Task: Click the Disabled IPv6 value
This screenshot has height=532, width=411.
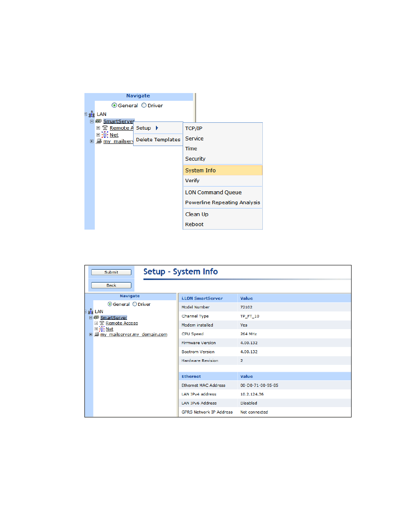Action: tap(249, 403)
